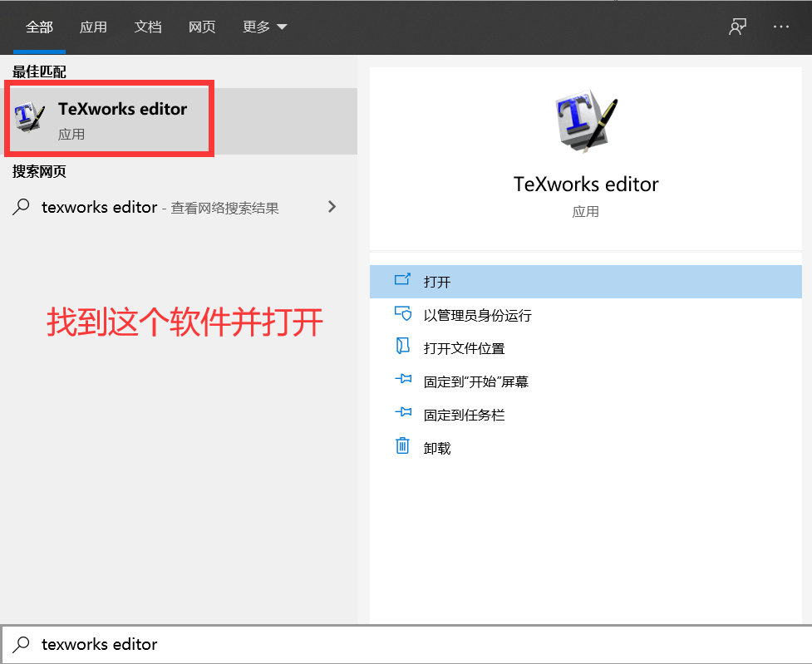Open the three-dot options menu
Image resolution: width=812 pixels, height=664 pixels.
pyautogui.click(x=781, y=27)
